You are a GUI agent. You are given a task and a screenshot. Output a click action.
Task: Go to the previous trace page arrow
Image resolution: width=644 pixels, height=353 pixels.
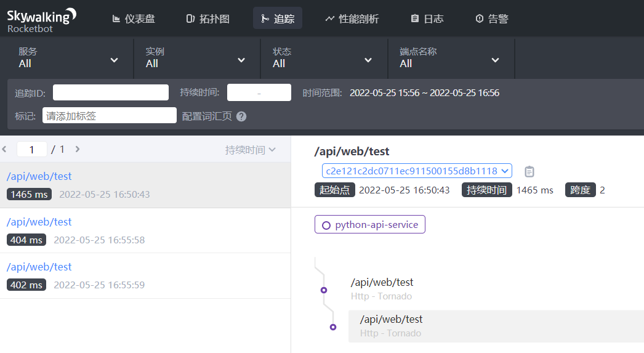pos(4,149)
